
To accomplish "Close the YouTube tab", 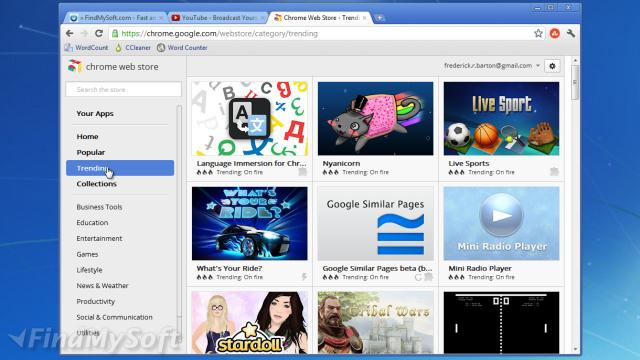I will click(x=262, y=18).
